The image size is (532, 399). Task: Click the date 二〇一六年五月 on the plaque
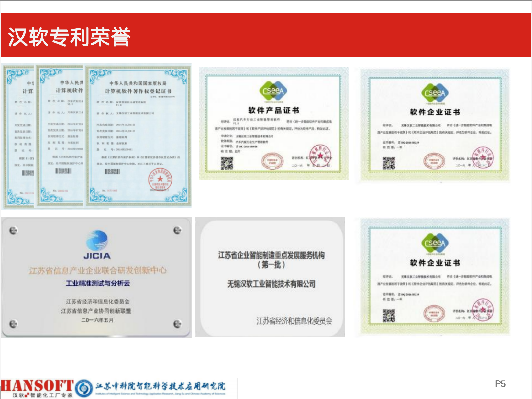[x=97, y=320]
